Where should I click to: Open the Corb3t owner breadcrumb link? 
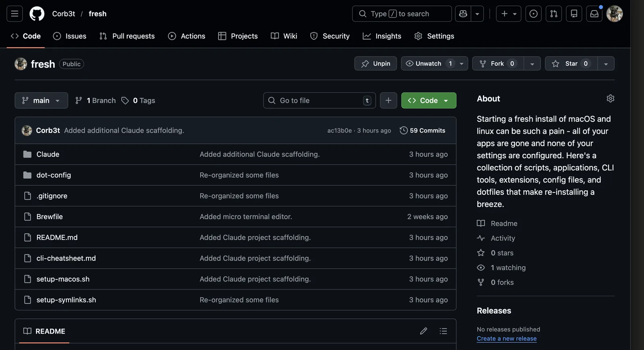pos(64,14)
